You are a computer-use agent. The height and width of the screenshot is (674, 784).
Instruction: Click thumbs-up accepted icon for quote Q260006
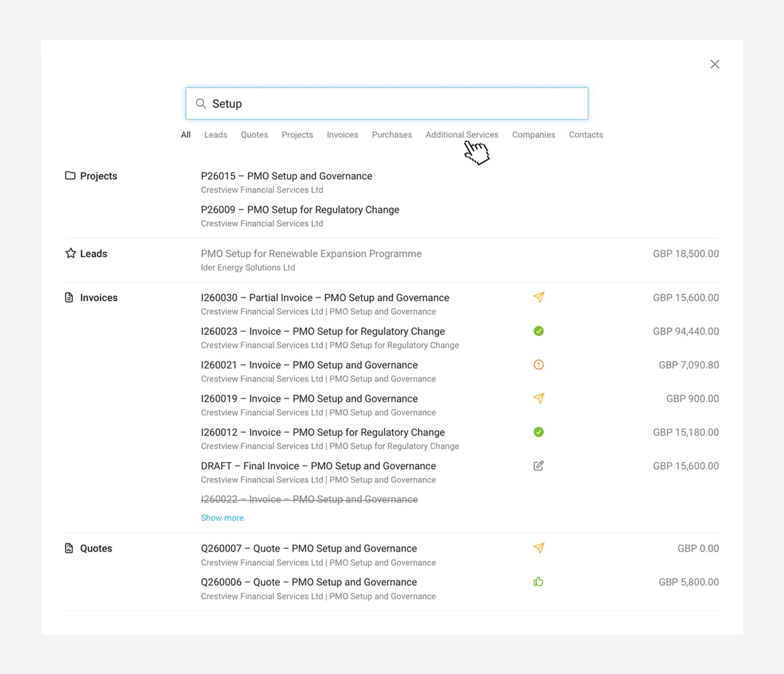point(539,582)
